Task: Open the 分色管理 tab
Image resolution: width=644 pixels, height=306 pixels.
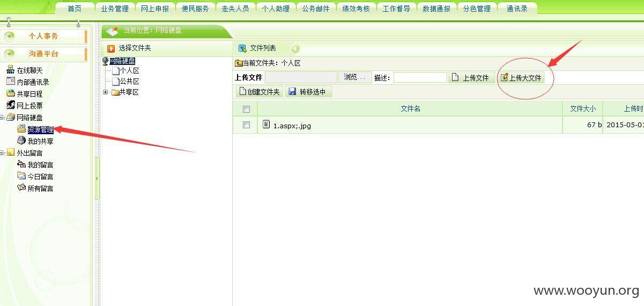Action: (477, 9)
